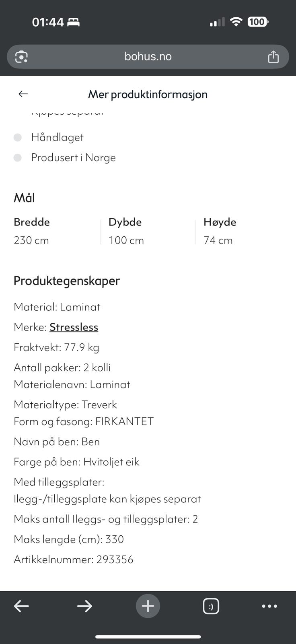Tap the Mer produktinformasjon header
Screen dimensions: 296x644
(148, 94)
